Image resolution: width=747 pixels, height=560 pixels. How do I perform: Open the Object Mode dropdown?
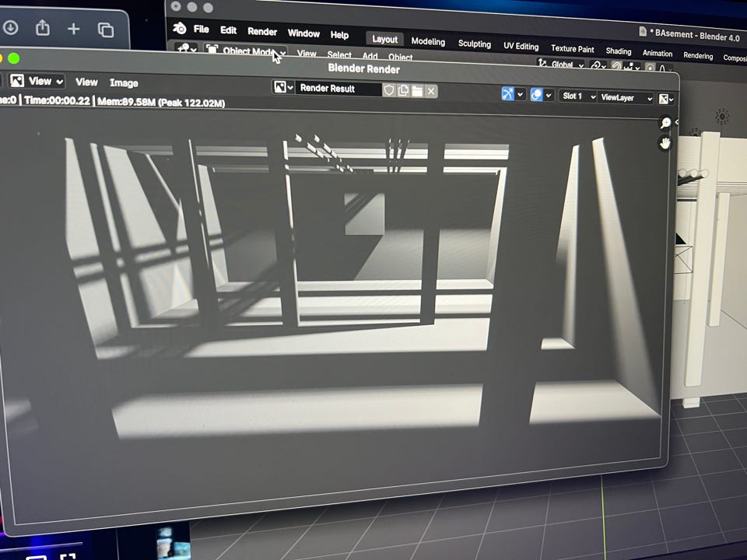coord(247,51)
